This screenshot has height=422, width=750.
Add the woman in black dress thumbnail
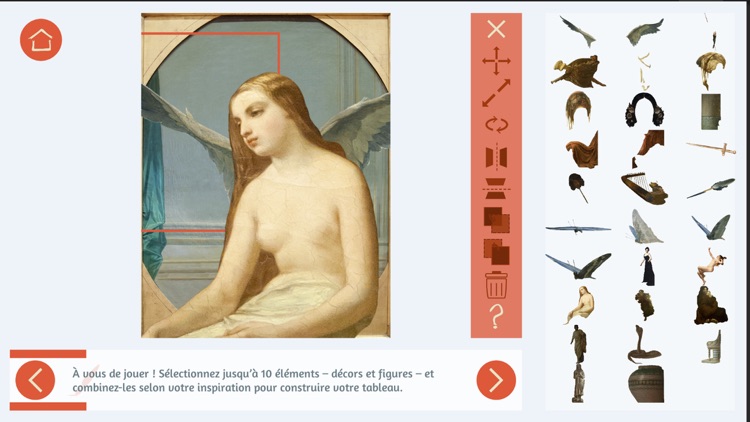click(x=647, y=267)
